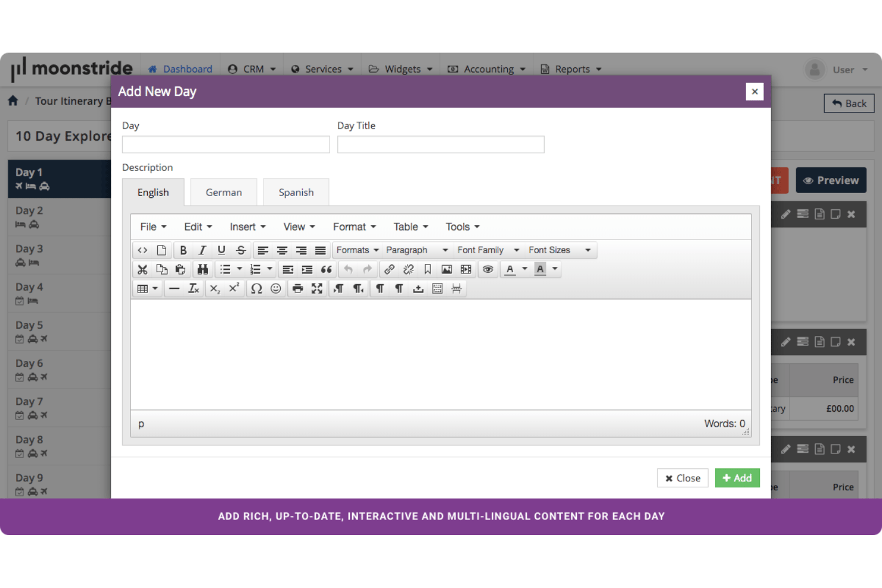
Task: Click the redo arrow icon
Action: coord(368,269)
